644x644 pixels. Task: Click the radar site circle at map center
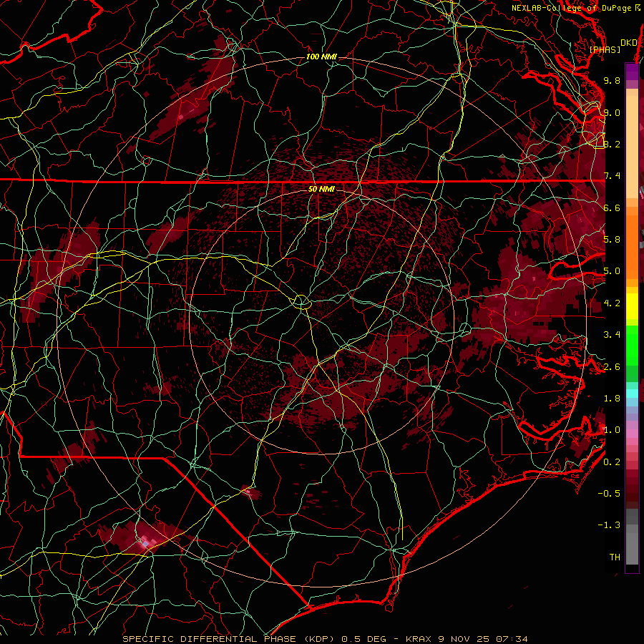[301, 302]
